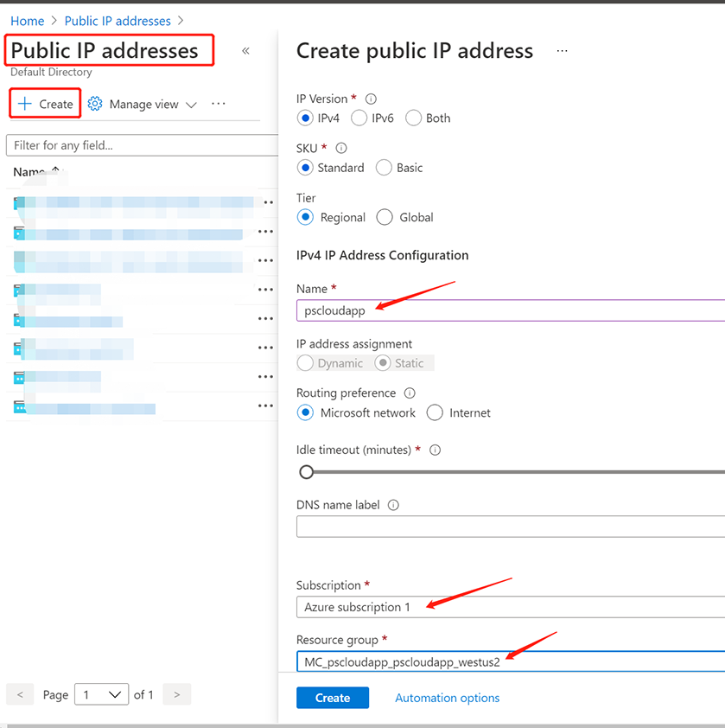Open the page number dropdown
725x728 pixels.
[100, 694]
